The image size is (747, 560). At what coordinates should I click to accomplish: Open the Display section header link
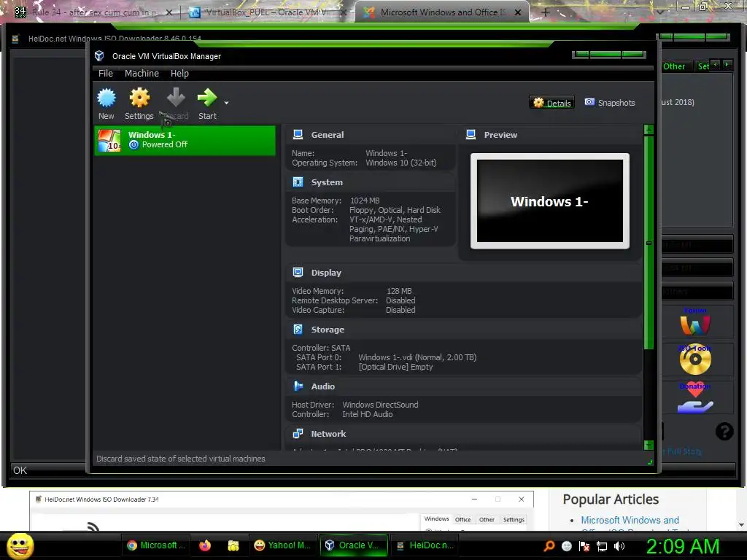326,273
